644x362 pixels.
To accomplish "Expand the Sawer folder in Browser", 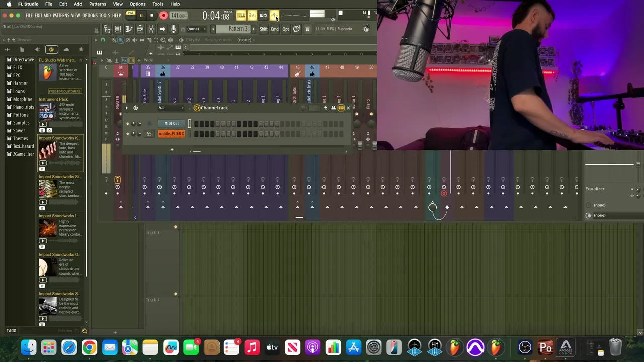I will pos(16,131).
